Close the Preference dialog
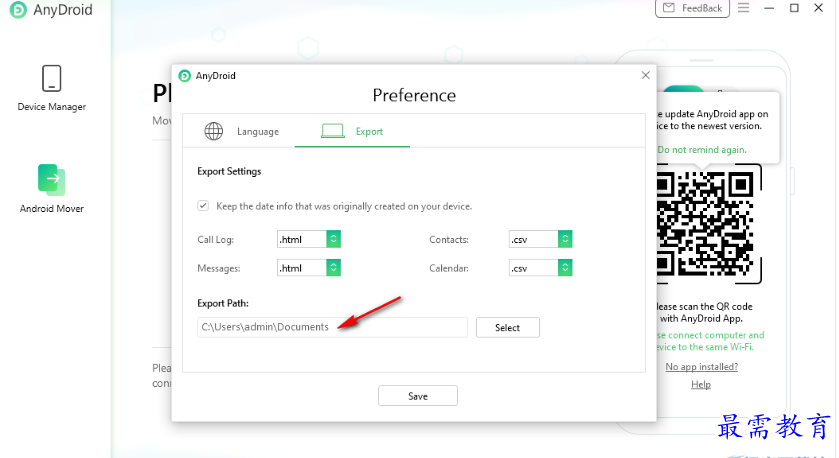The image size is (839, 458). point(645,75)
